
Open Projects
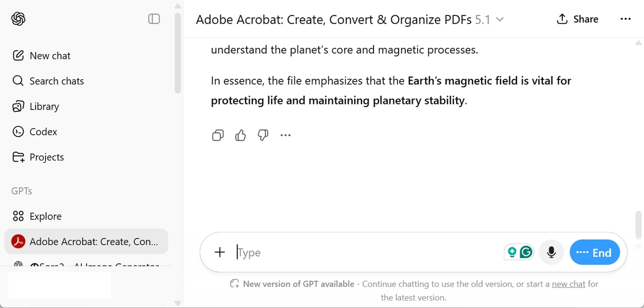pyautogui.click(x=47, y=157)
